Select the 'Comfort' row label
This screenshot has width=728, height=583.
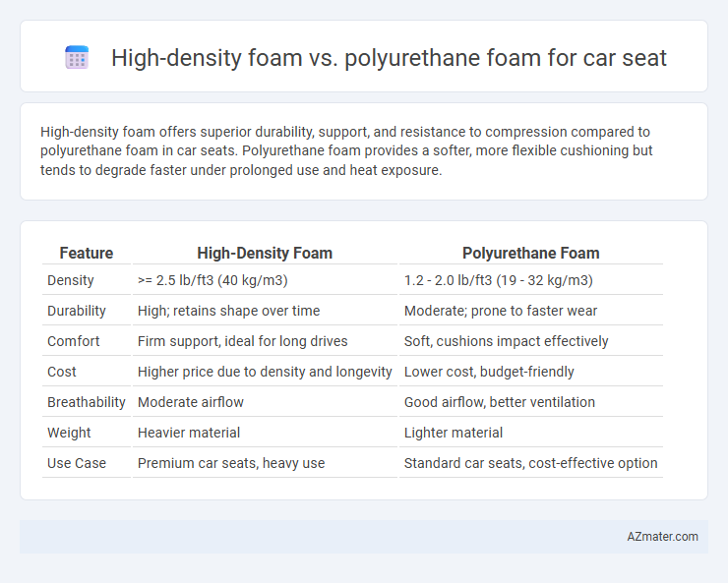click(x=74, y=341)
